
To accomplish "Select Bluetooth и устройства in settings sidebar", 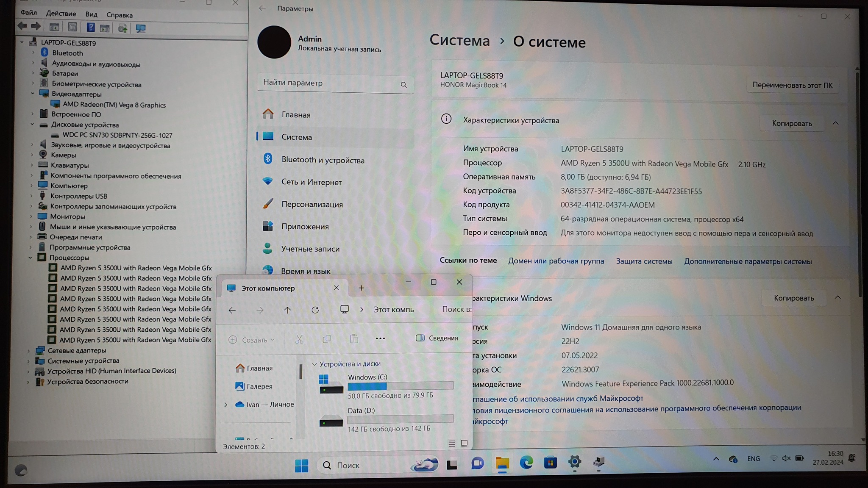I will pyautogui.click(x=323, y=160).
